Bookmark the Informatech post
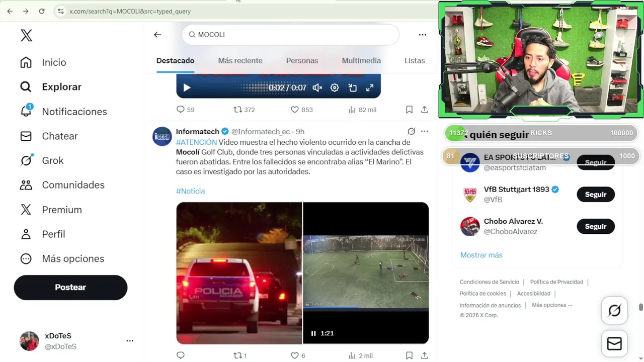 (x=409, y=355)
